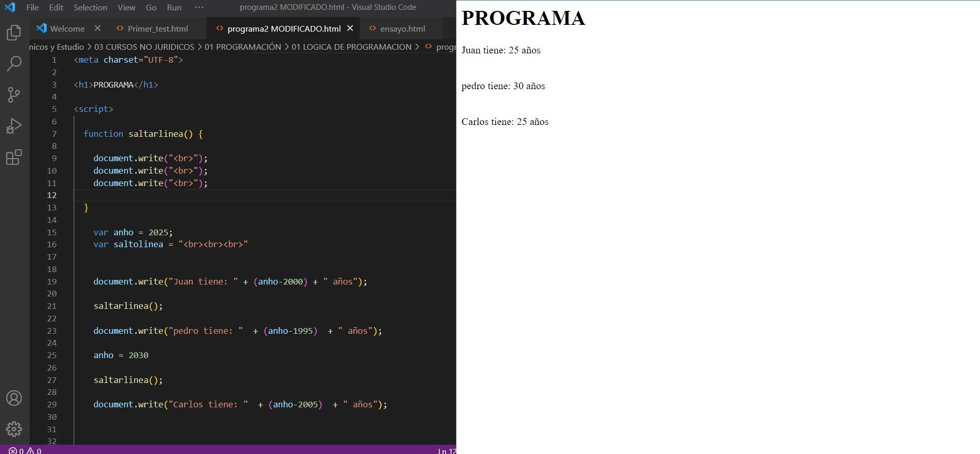Open the Explorer view in the activity bar
This screenshot has width=980, height=454.
coord(14,33)
